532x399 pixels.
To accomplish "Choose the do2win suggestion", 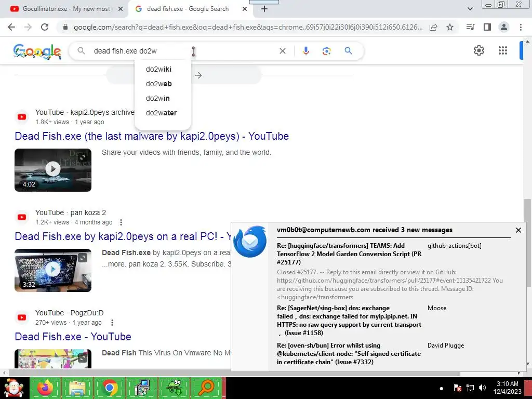I will pyautogui.click(x=158, y=98).
